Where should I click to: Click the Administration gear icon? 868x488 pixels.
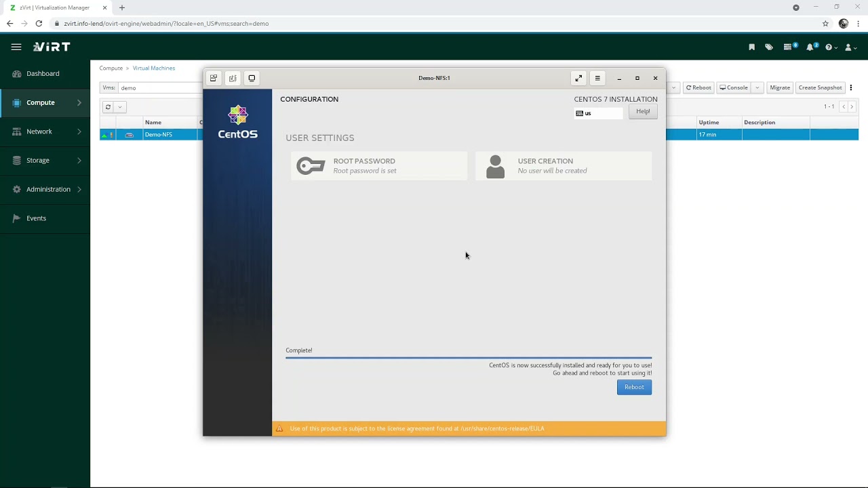coord(17,189)
